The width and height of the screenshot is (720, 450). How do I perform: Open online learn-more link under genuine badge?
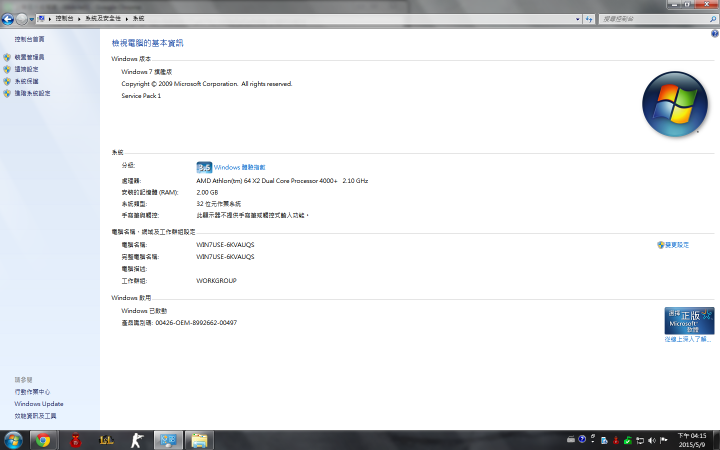687,339
